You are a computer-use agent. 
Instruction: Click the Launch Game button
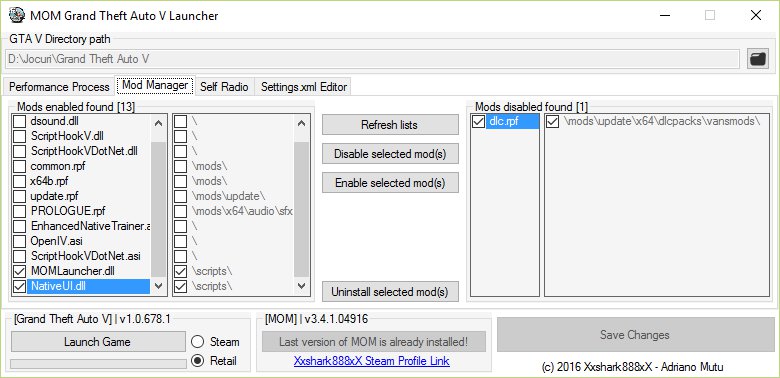98,342
